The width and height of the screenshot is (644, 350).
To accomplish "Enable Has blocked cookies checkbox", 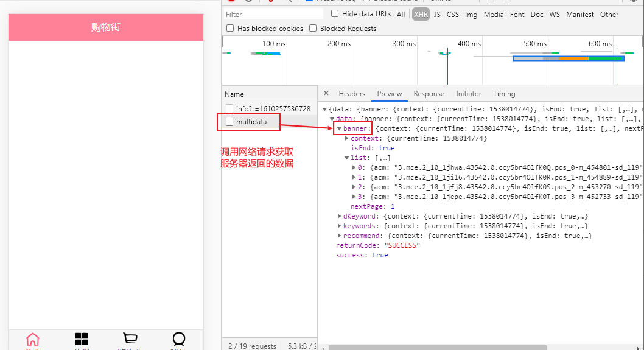I will click(230, 28).
